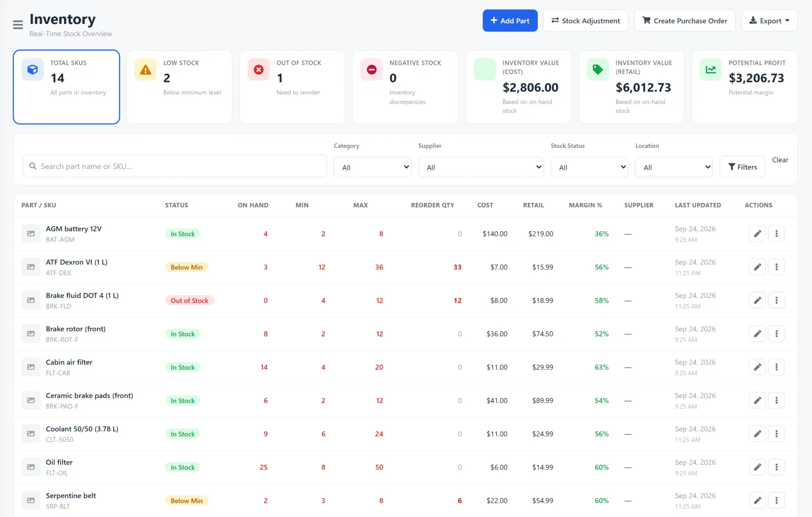This screenshot has height=517, width=812.
Task: Click the Brake fluid DOT 4 (1 L) name
Action: [82, 295]
